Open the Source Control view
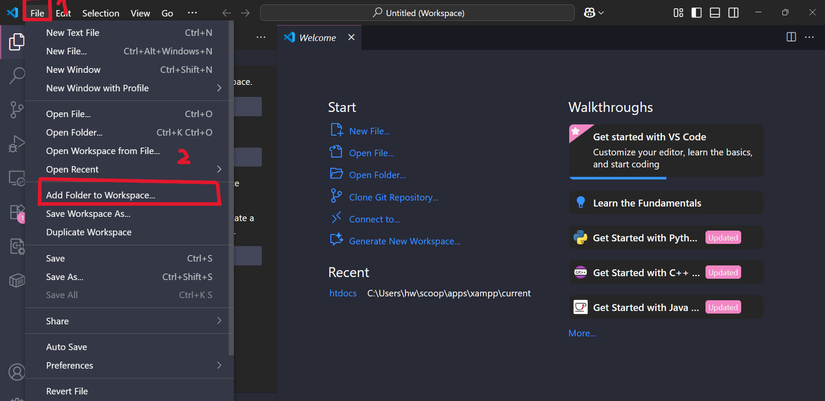 point(17,110)
